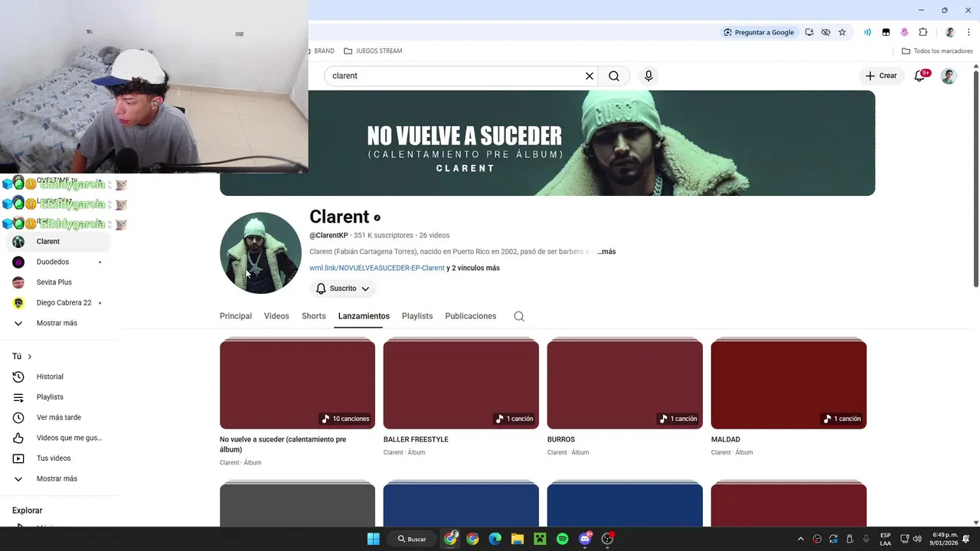Open Chrome three-dot menu

pos(969,32)
